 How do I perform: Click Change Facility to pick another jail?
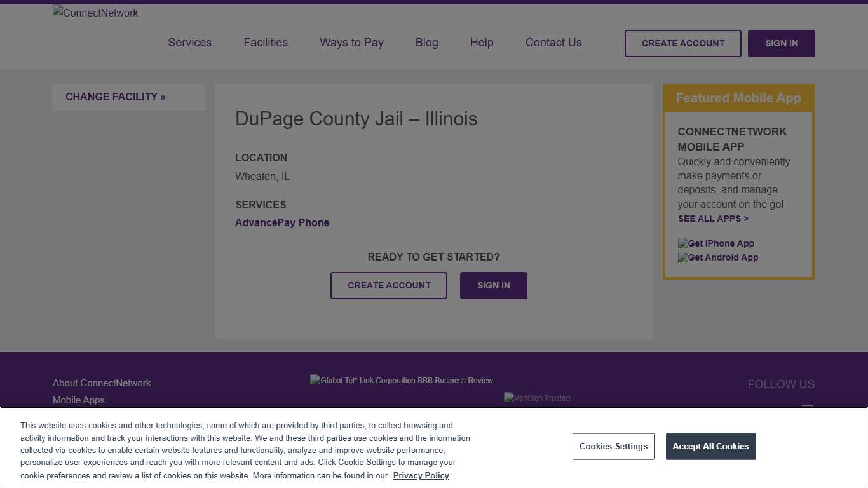click(115, 97)
